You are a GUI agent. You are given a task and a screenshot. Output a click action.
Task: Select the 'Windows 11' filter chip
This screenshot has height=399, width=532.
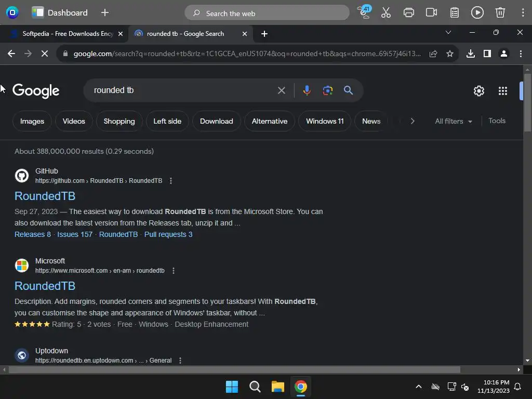pos(325,121)
